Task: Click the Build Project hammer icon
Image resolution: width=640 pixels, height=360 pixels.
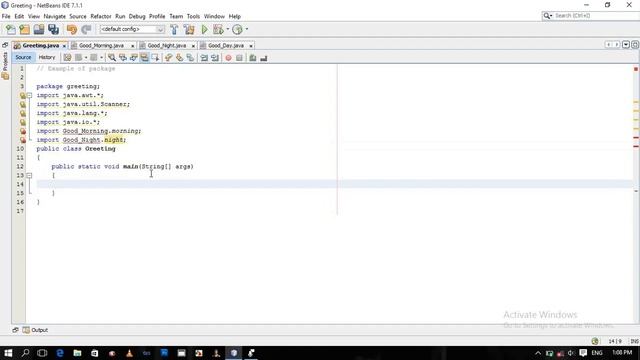Action: 174,29
